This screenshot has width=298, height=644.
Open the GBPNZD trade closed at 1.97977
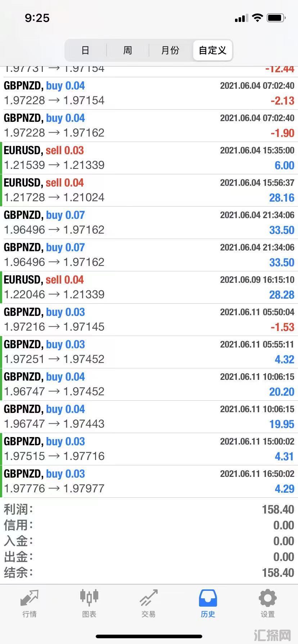pyautogui.click(x=149, y=481)
